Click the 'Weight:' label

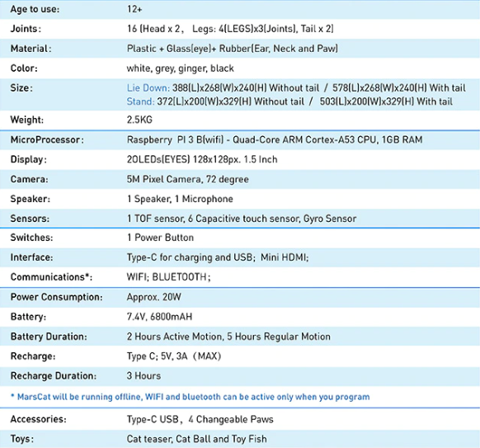(x=27, y=120)
